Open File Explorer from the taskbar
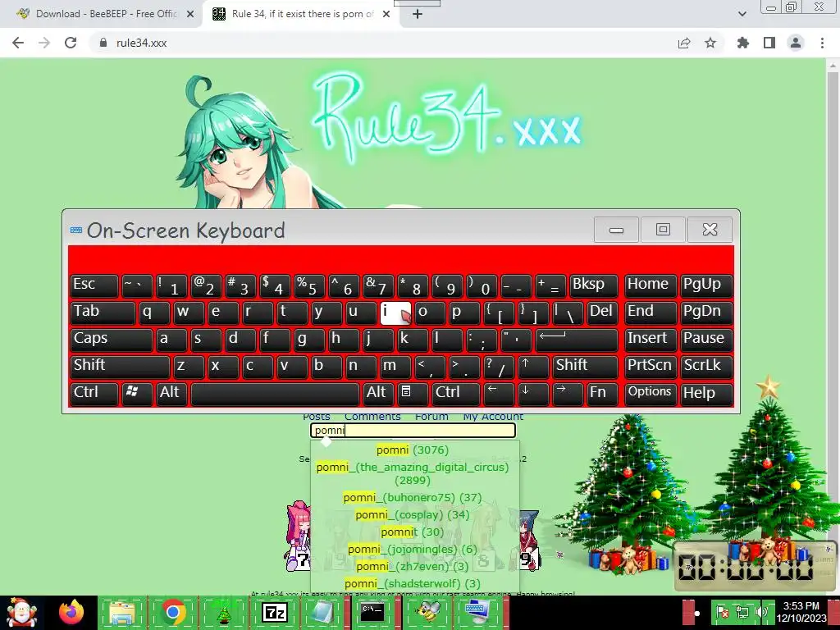Screen dimensions: 840x630 point(122,613)
